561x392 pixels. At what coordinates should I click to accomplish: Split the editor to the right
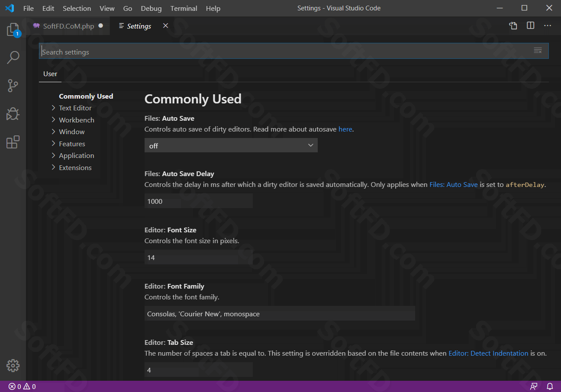[531, 26]
